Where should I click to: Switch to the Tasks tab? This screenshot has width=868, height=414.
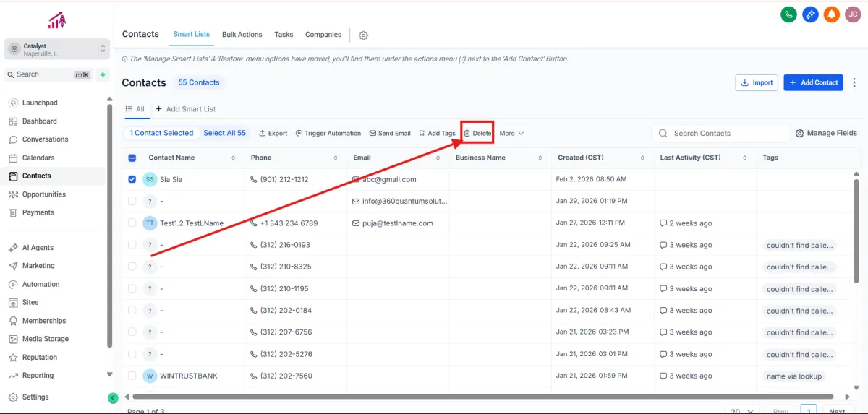click(284, 34)
